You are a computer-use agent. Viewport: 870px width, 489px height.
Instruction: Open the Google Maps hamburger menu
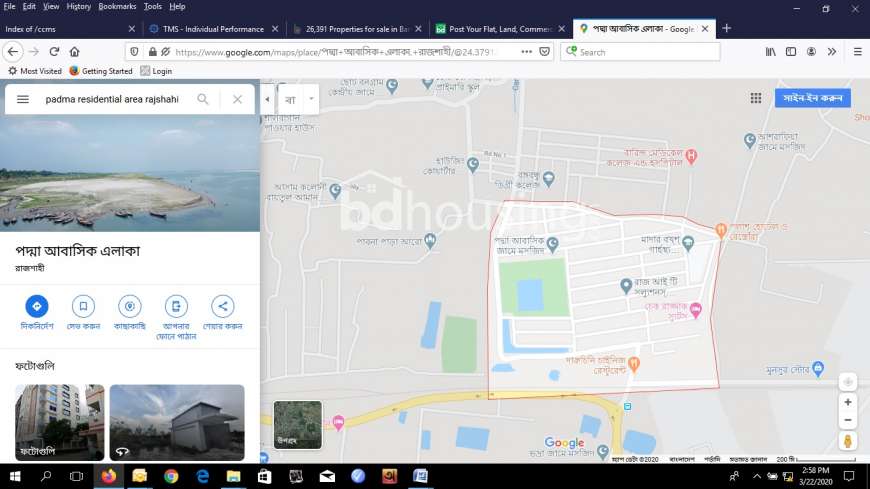[23, 99]
